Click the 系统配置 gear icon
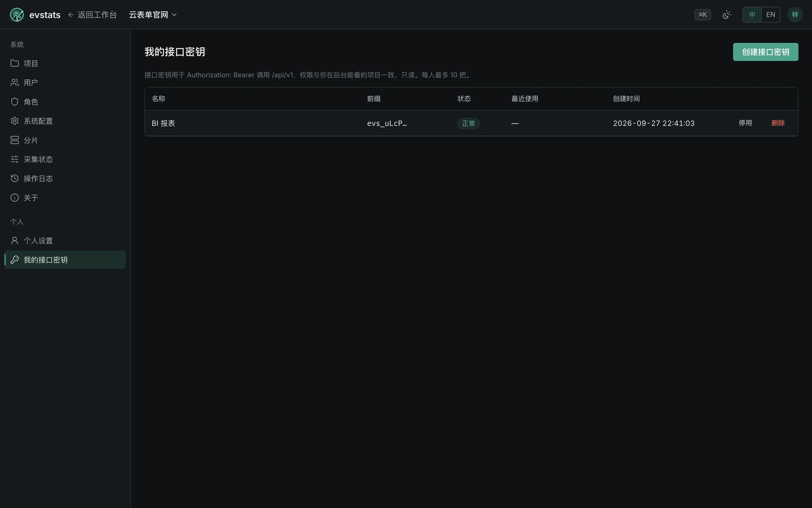 point(14,121)
